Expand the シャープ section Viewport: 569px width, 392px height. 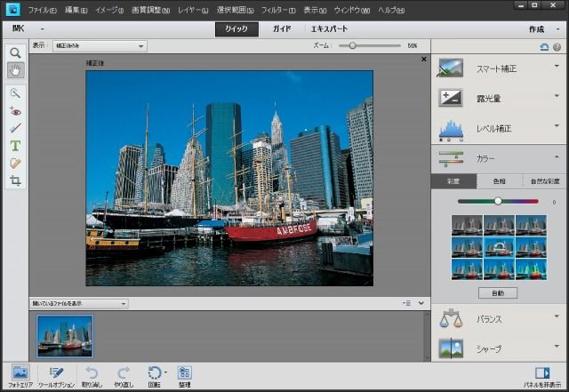557,346
